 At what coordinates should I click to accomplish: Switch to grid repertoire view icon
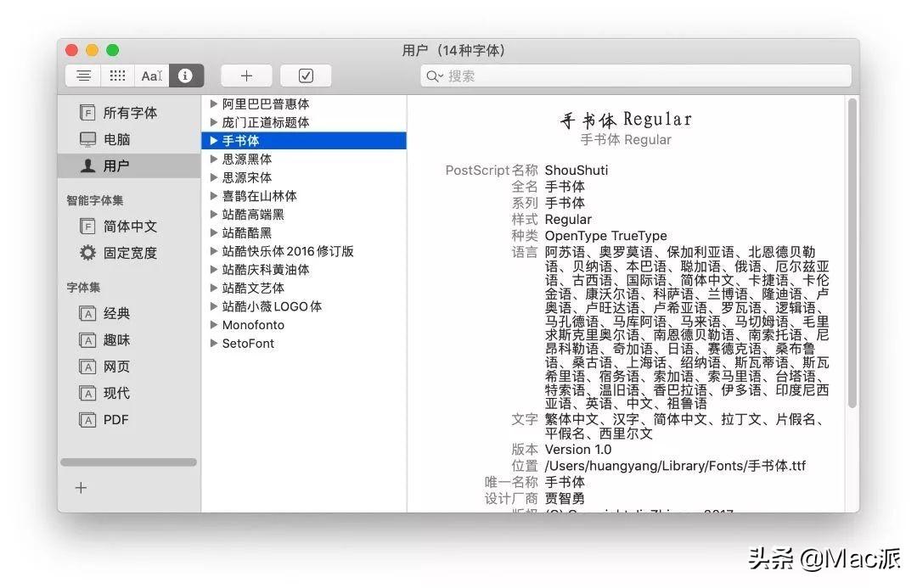pos(117,76)
